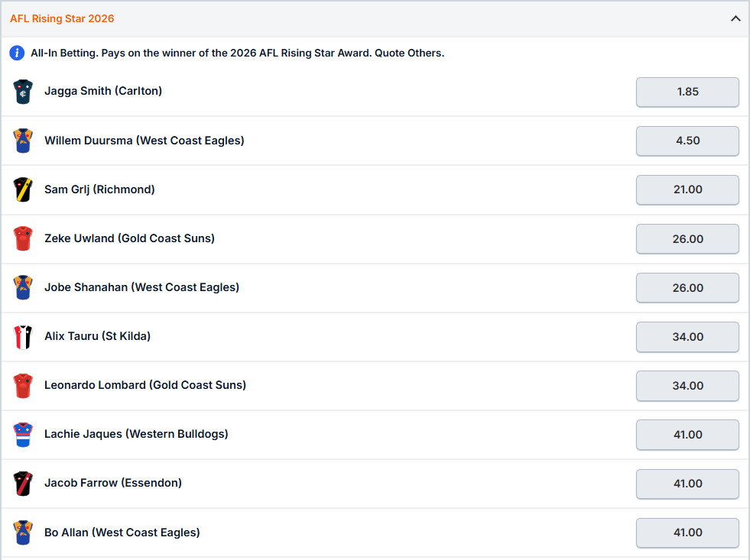Back Jacob Farrow at 41.00
This screenshot has width=750, height=560.
point(687,483)
